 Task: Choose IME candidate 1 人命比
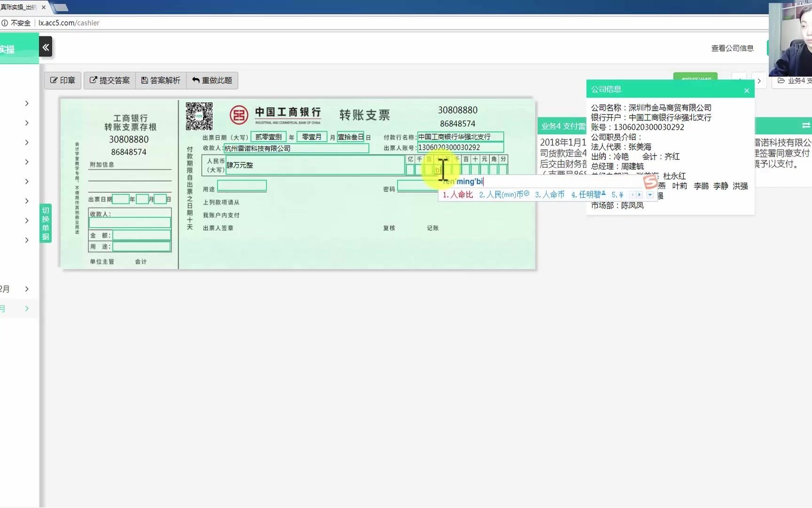click(x=458, y=195)
